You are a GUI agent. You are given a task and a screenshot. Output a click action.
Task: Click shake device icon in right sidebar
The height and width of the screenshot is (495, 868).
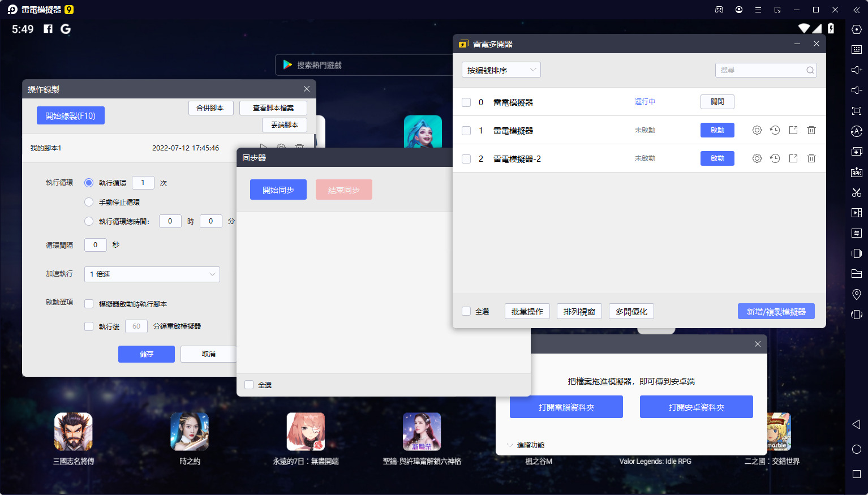tap(857, 253)
